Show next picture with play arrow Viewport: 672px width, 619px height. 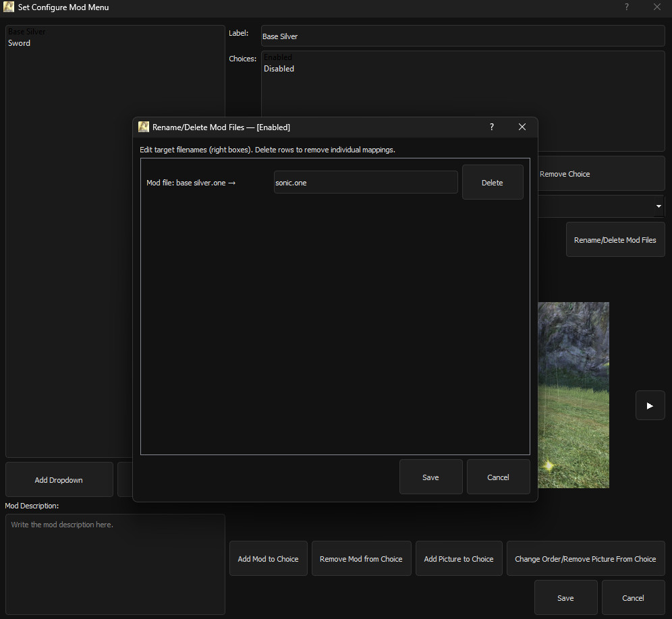coord(650,405)
